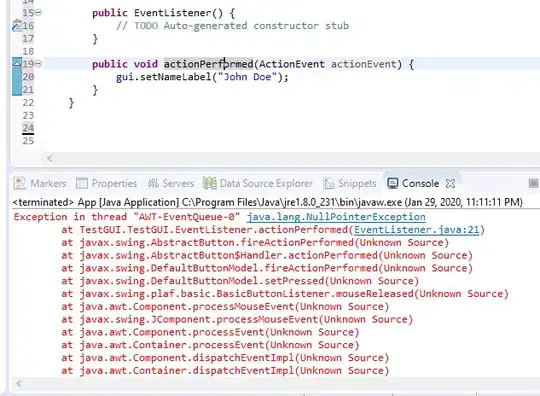Close the Console tab
The image size is (540, 396).
tap(450, 184)
